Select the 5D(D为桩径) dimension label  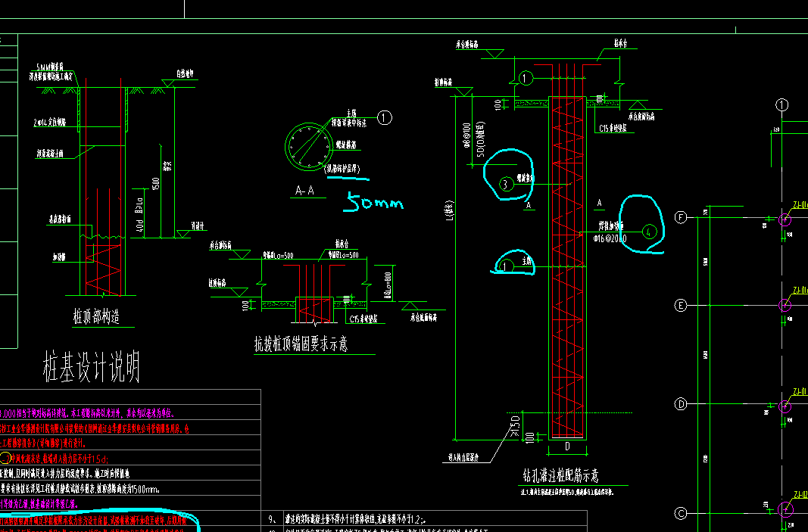pyautogui.click(x=481, y=139)
